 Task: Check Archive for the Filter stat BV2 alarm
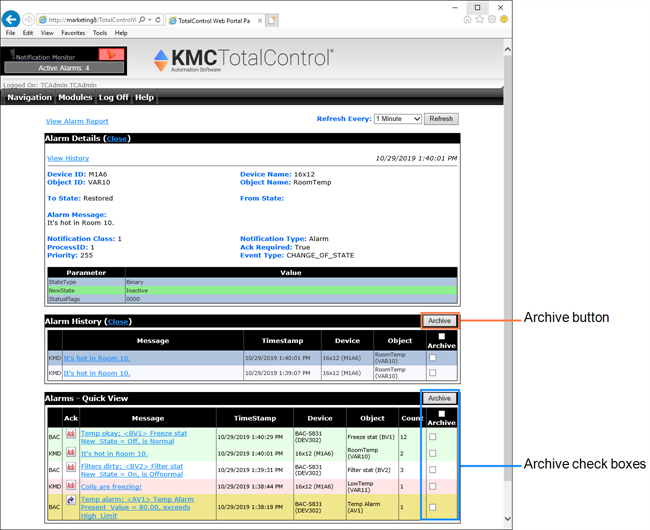433,469
